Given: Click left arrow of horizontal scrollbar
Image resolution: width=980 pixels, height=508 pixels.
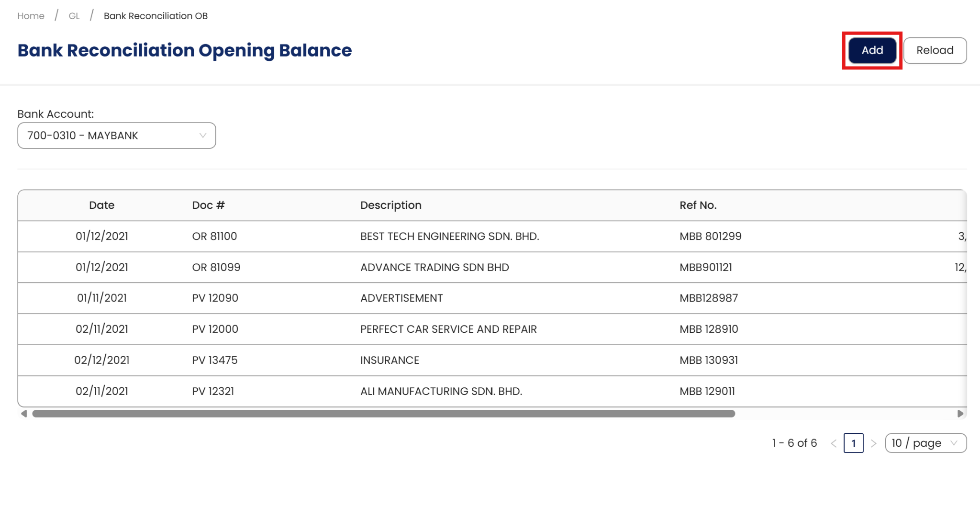Looking at the screenshot, I should click(24, 414).
